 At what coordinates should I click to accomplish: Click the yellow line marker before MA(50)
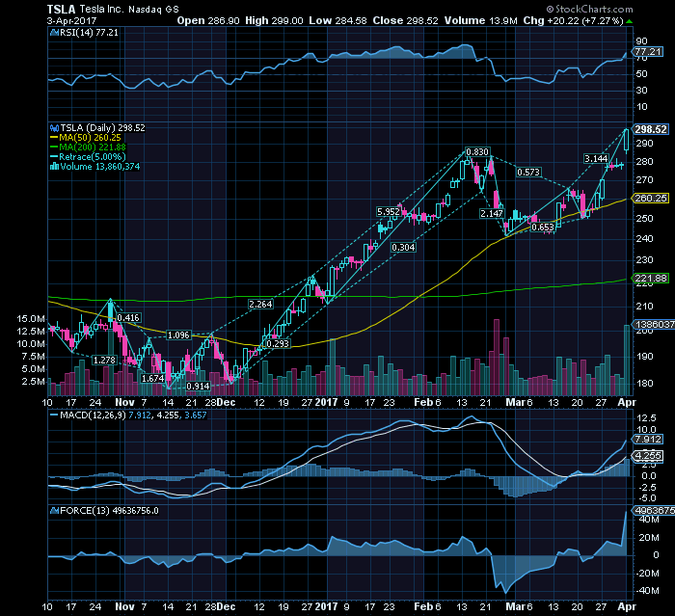tap(54, 138)
